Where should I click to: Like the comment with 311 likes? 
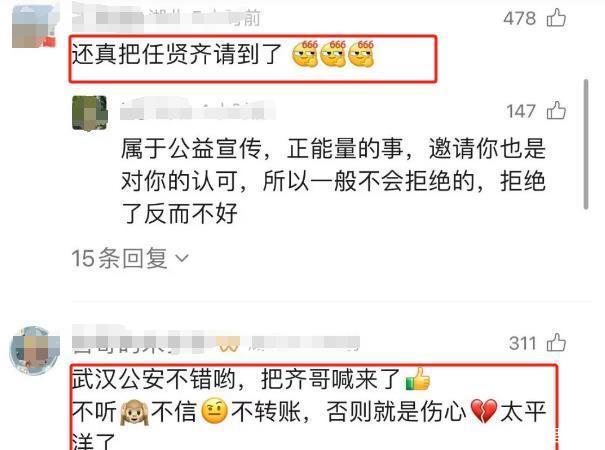(x=556, y=342)
